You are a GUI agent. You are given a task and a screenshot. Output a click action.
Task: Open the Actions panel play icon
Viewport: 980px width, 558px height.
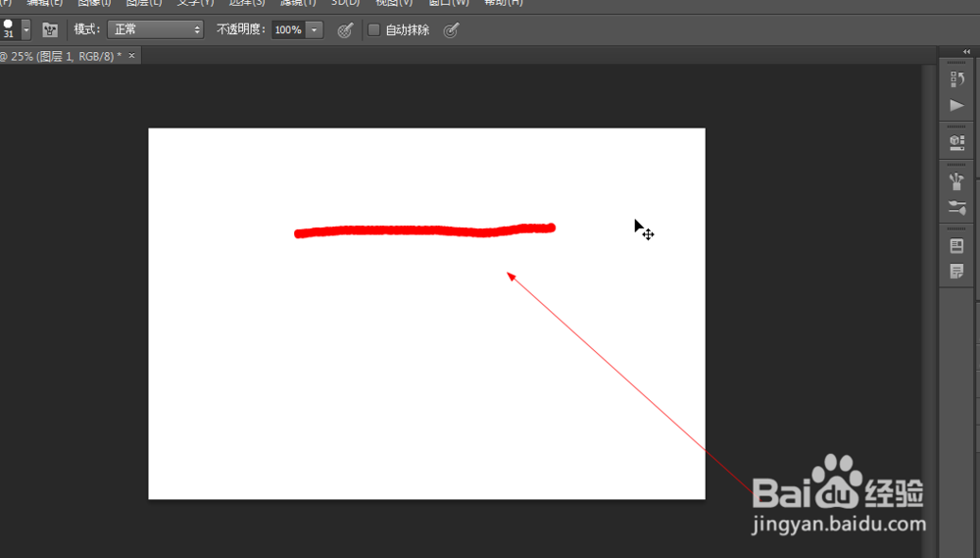[956, 105]
